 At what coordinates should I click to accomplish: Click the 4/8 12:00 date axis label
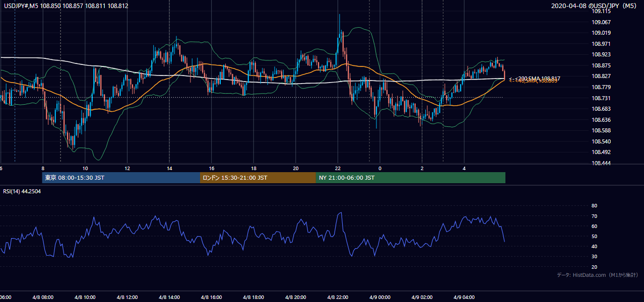(x=127, y=297)
